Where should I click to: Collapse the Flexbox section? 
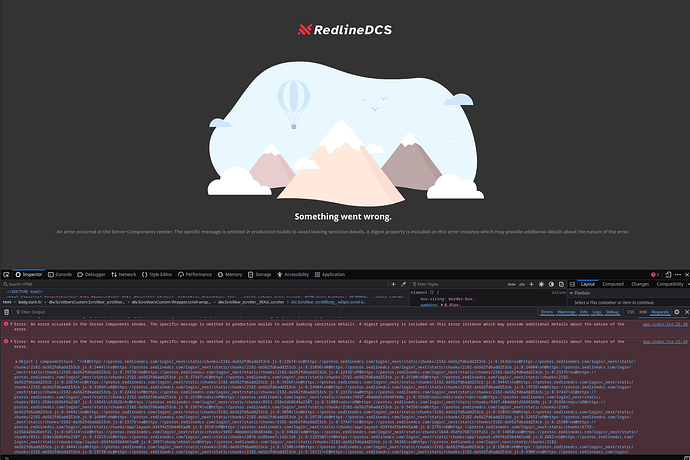click(572, 293)
